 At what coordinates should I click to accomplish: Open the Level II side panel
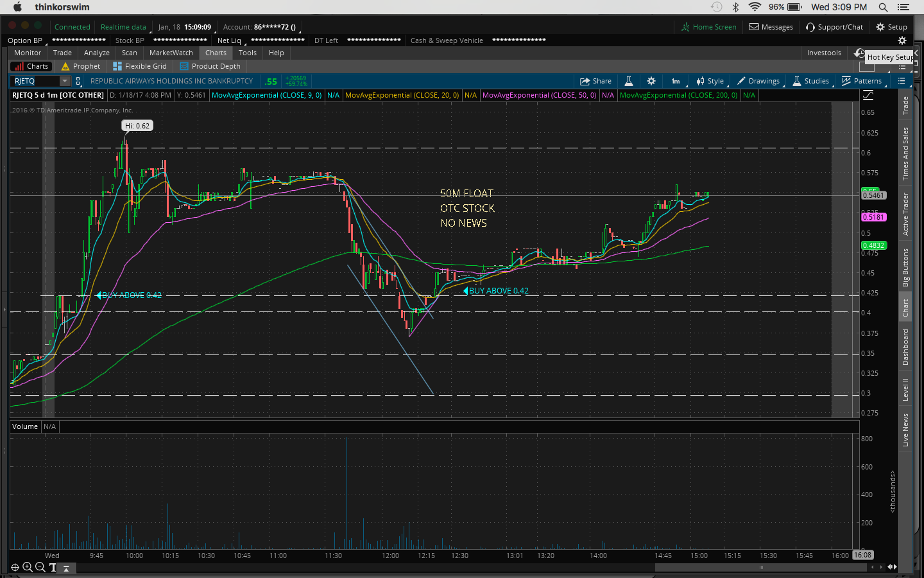click(905, 390)
